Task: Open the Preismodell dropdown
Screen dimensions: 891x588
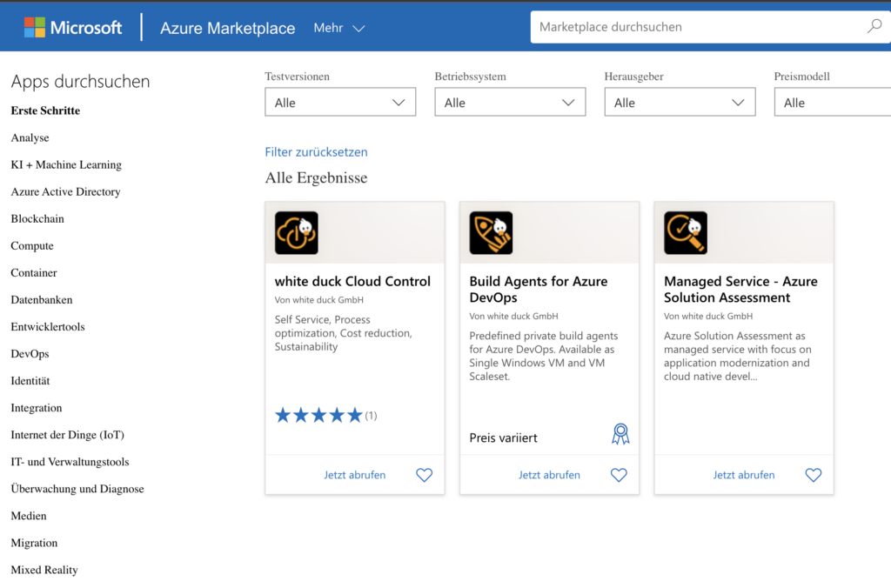Action: [x=833, y=103]
